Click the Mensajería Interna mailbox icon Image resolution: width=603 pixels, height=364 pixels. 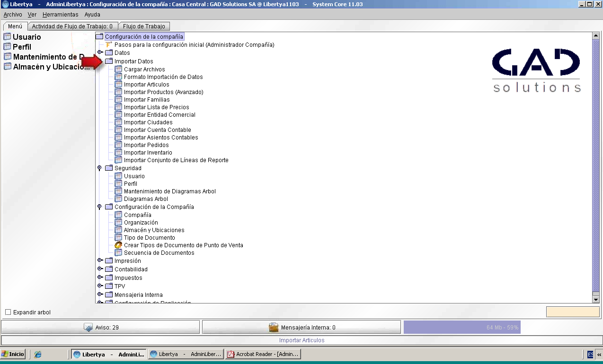click(273, 327)
